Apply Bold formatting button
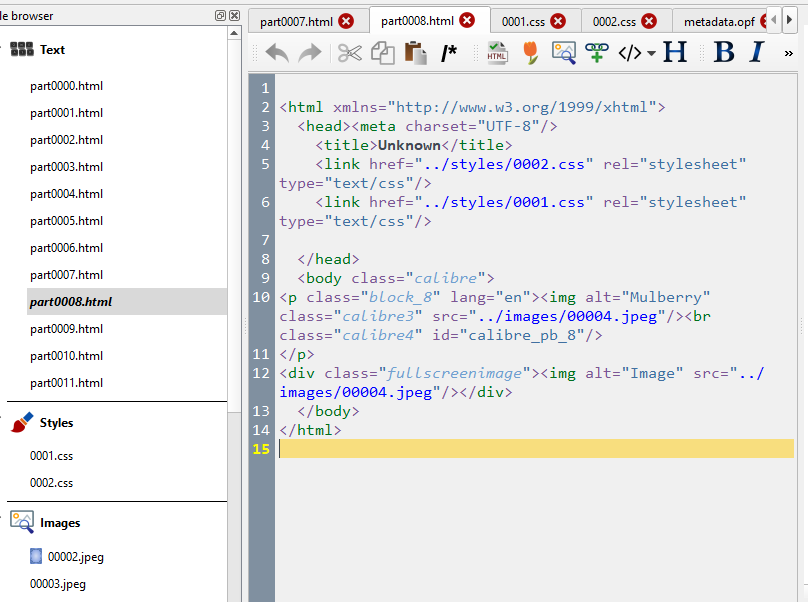This screenshot has height=602, width=808. pyautogui.click(x=724, y=53)
